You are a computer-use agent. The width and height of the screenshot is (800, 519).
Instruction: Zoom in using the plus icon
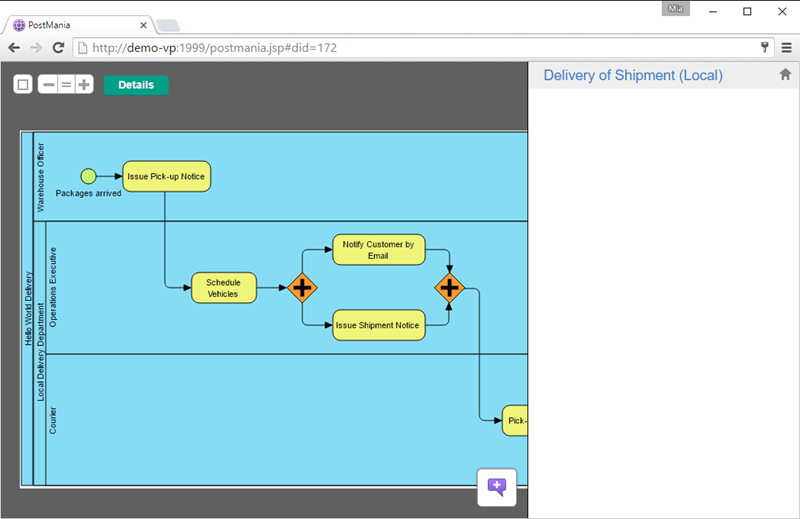point(84,85)
